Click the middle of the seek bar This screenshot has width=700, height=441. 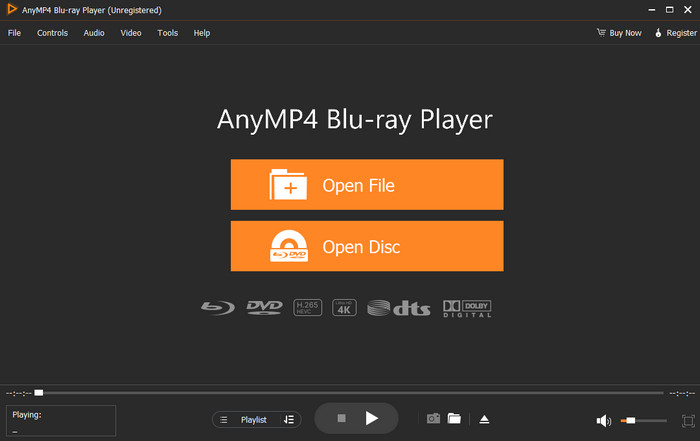coord(351,393)
